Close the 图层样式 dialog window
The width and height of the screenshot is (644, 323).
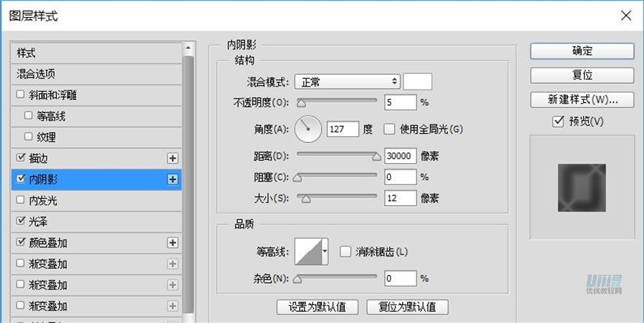click(626, 15)
